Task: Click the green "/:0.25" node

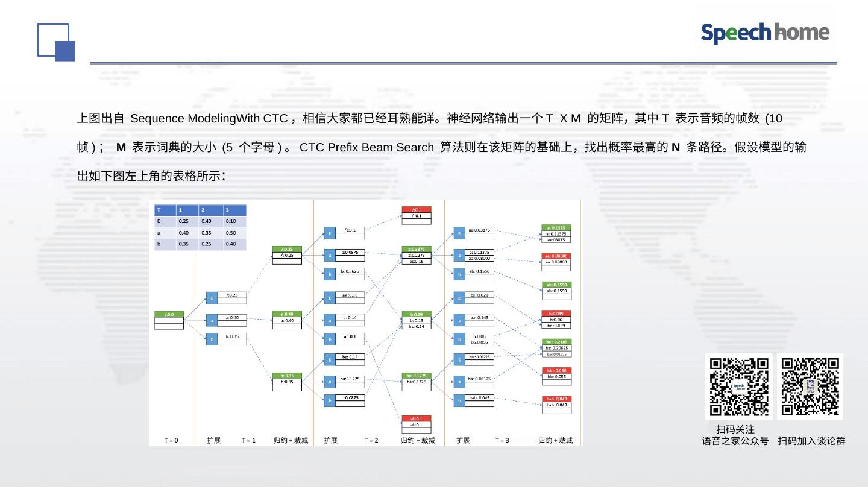Action: (x=287, y=249)
